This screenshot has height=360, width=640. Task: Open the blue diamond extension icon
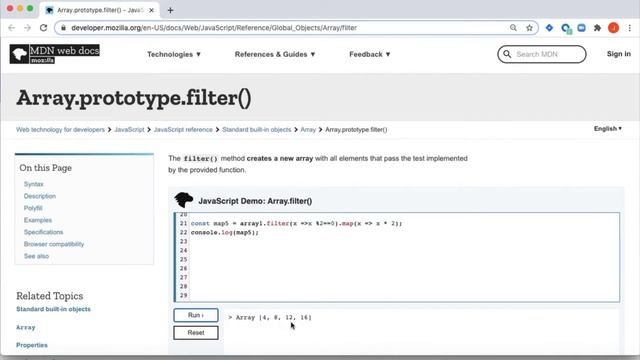tap(549, 28)
